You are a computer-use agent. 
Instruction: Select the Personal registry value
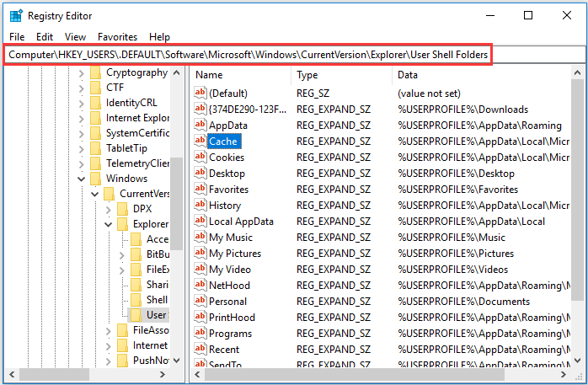(227, 301)
